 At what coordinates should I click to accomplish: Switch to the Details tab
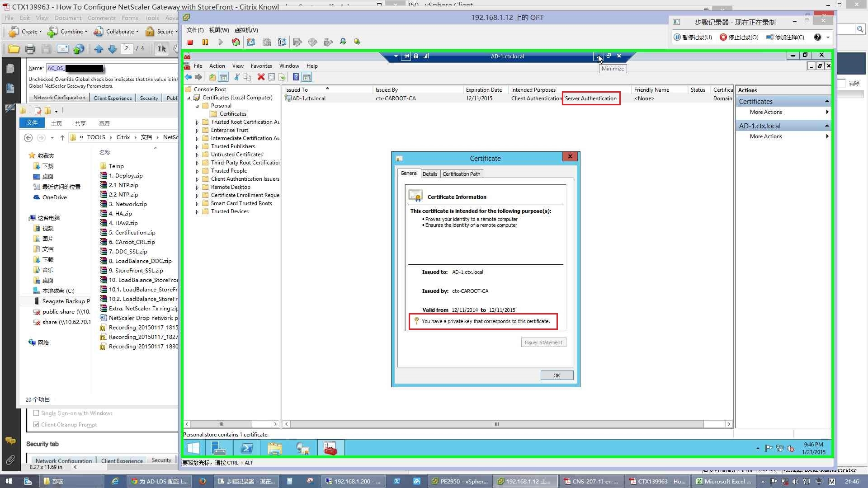[430, 174]
